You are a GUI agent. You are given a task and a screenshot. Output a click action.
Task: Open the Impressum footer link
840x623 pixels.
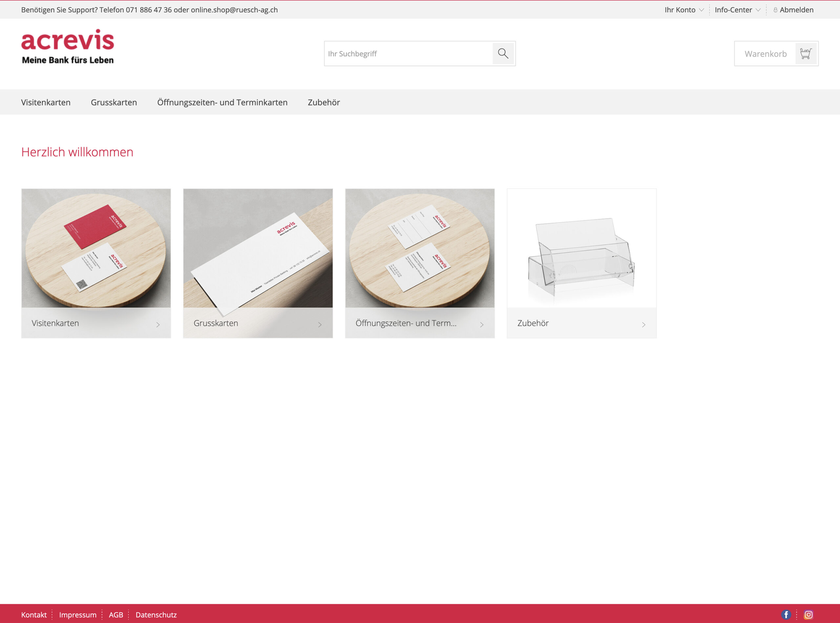click(x=78, y=614)
